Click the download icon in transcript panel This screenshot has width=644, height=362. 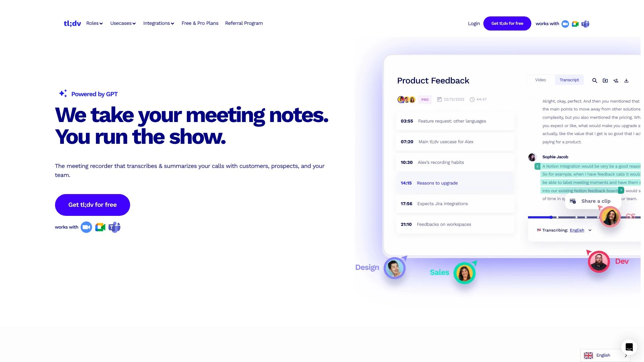tap(627, 80)
